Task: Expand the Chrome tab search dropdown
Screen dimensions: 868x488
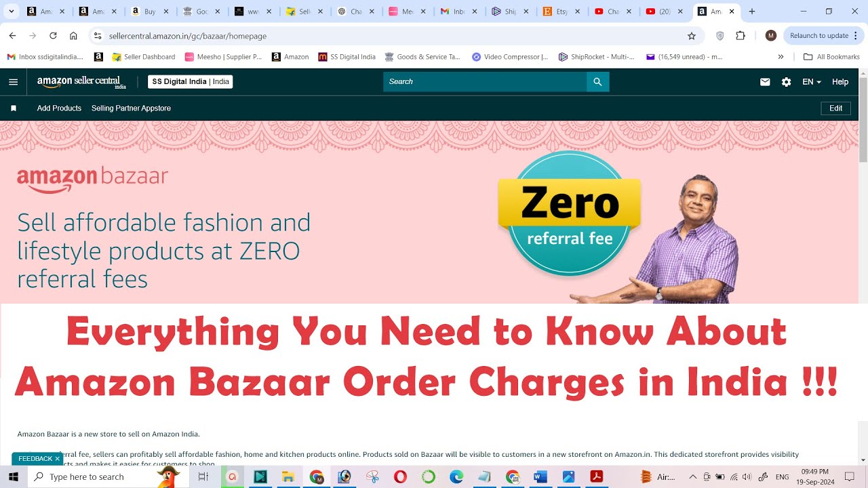Action: [12, 12]
